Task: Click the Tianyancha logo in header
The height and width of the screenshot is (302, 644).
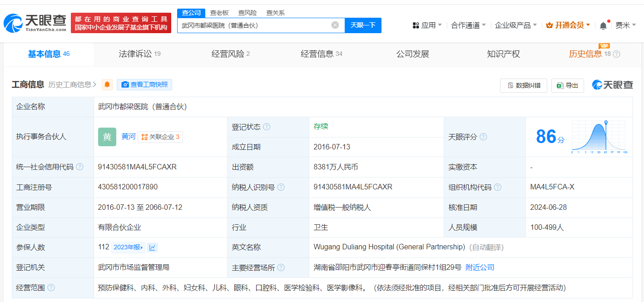Action: click(x=35, y=23)
